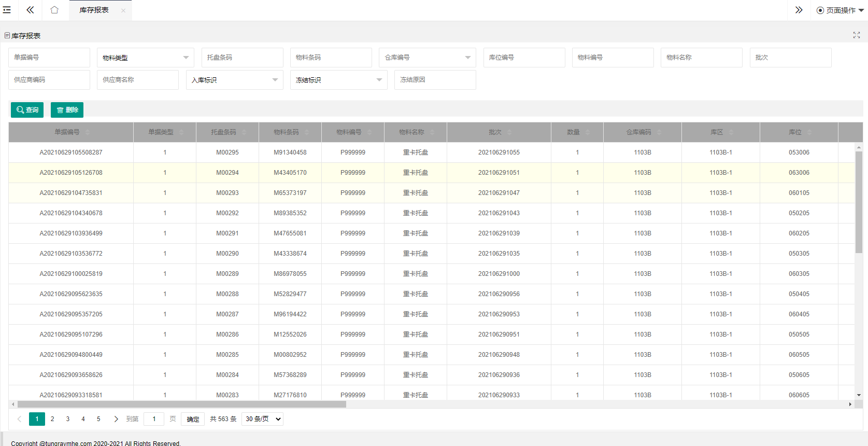Click the 删除 delete button

click(x=67, y=110)
